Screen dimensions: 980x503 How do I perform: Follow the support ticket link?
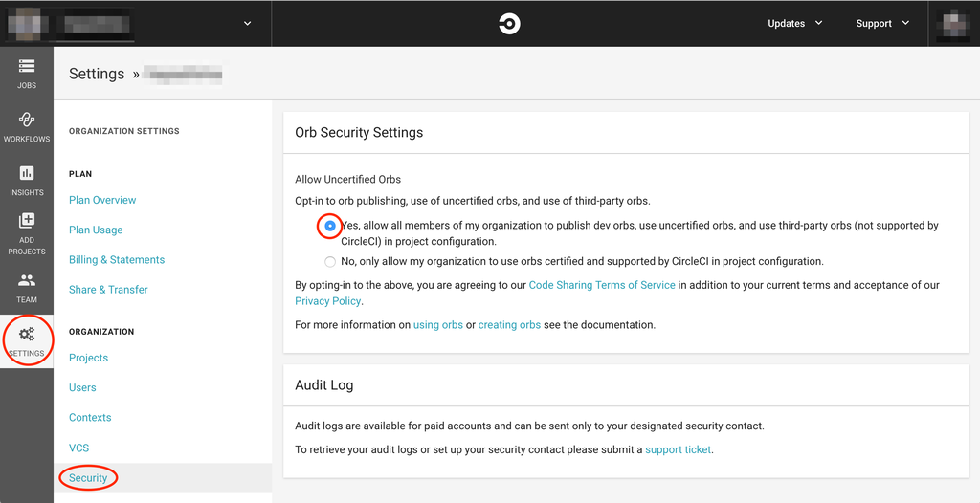pos(678,449)
